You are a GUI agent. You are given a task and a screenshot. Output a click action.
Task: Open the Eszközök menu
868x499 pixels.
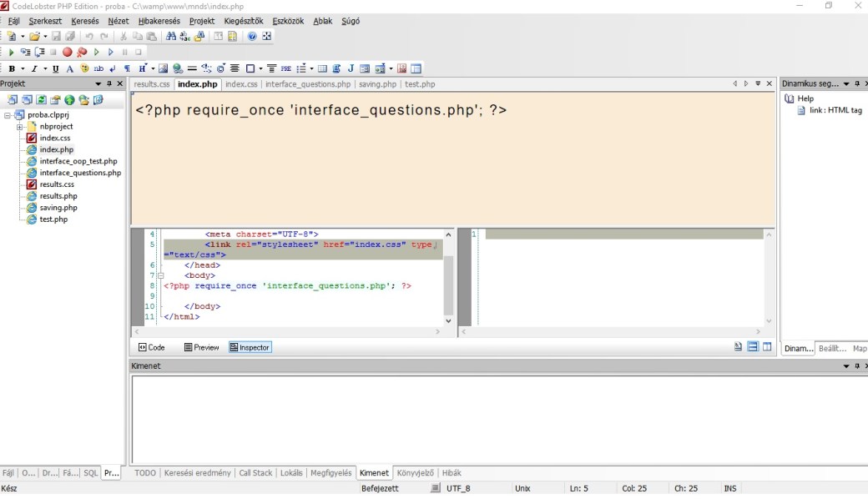[288, 21]
